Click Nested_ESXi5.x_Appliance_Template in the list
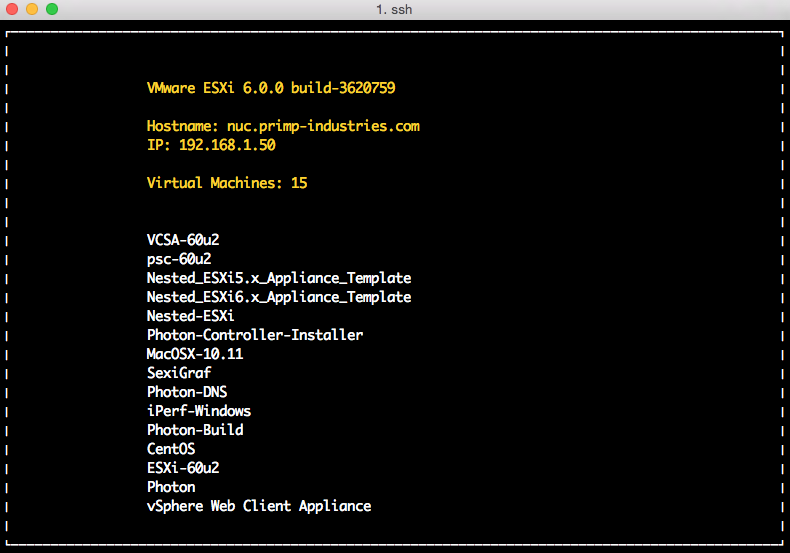Image resolution: width=790 pixels, height=553 pixels. click(x=279, y=278)
